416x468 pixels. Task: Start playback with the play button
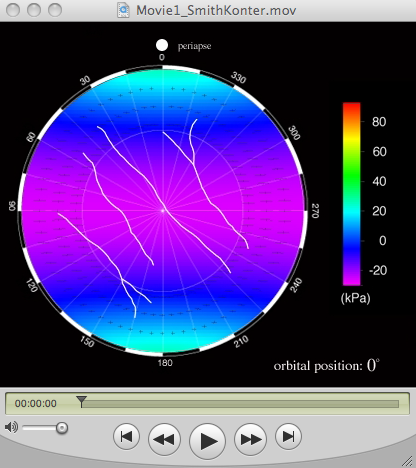click(207, 441)
